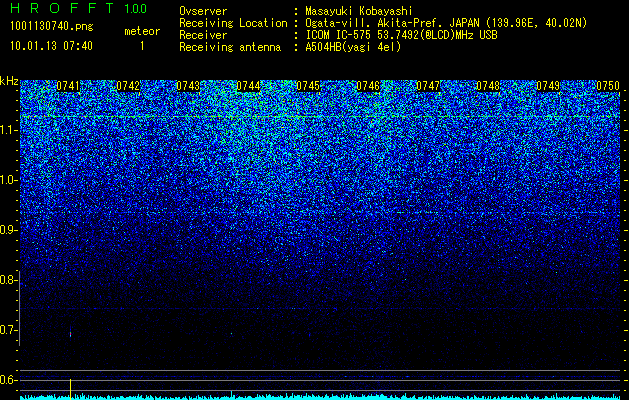The image size is (629, 400).
Task: Click the 0741 time marker
Action: (x=68, y=86)
